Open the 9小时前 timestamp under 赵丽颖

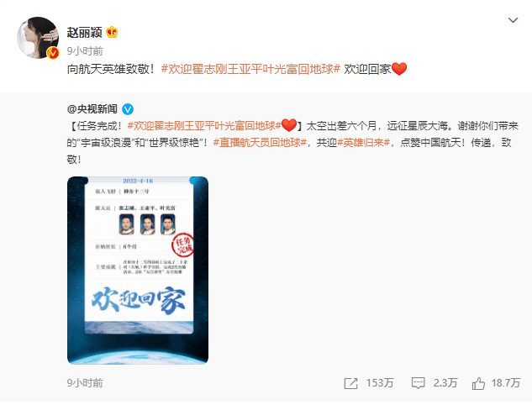point(85,51)
